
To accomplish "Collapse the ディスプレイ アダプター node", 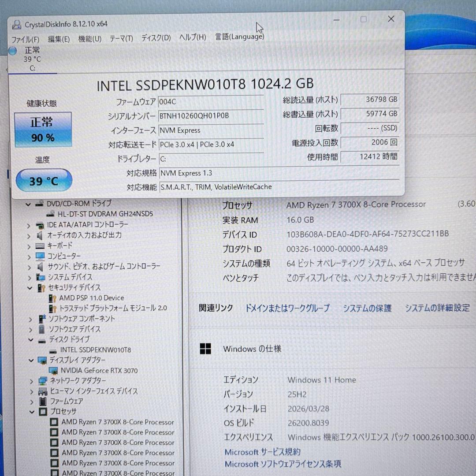I will (31, 361).
